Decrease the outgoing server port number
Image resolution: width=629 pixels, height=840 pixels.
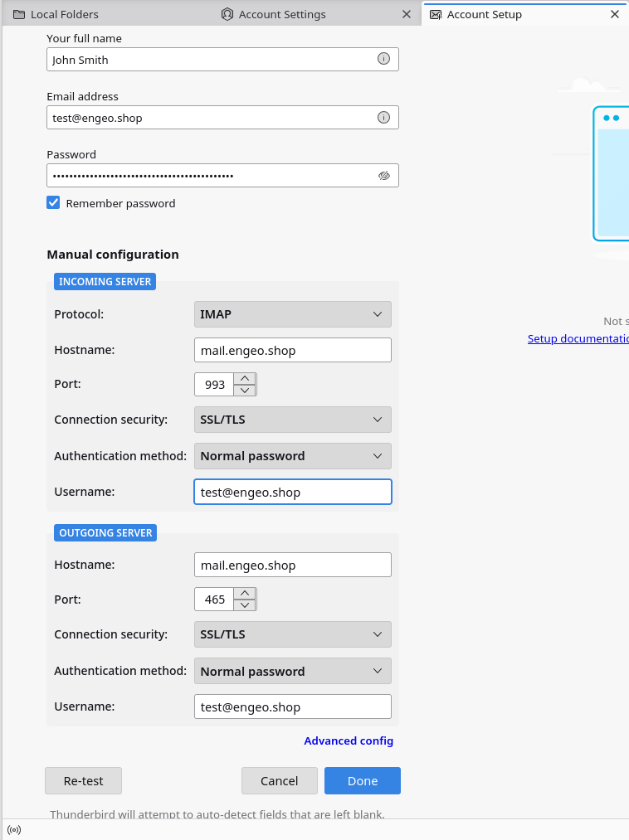(245, 605)
